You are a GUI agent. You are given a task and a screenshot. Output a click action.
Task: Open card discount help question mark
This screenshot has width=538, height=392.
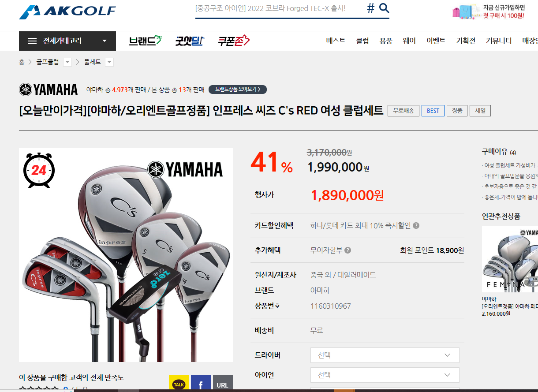click(416, 225)
